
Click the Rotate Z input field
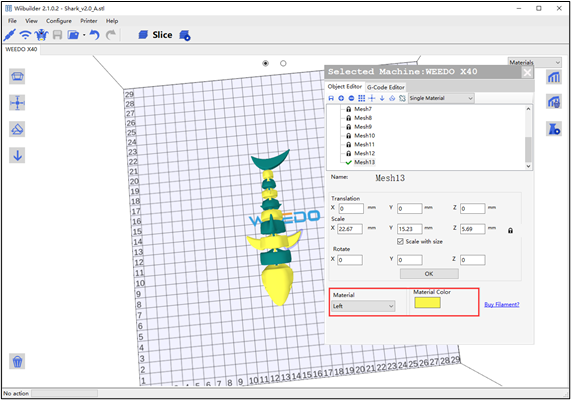[473, 260]
